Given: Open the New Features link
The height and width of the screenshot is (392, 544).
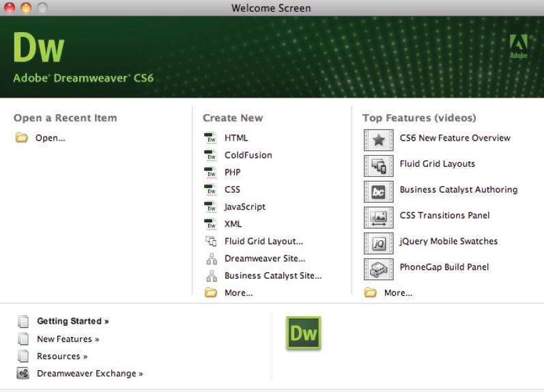Looking at the screenshot, I should tap(68, 339).
